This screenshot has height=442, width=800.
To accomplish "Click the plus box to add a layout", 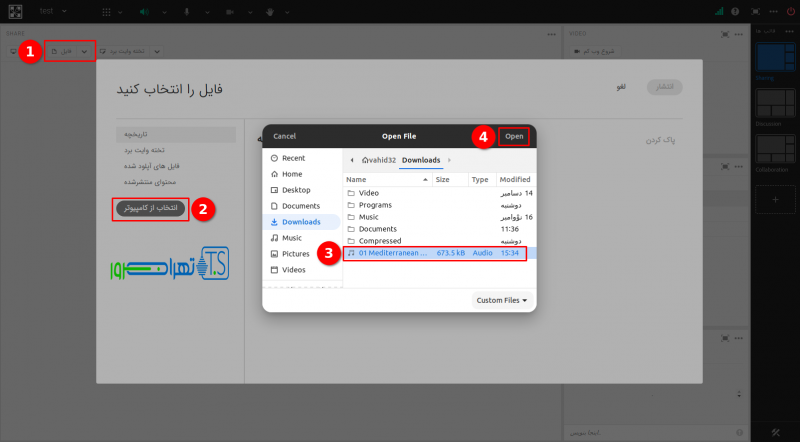I will point(775,200).
